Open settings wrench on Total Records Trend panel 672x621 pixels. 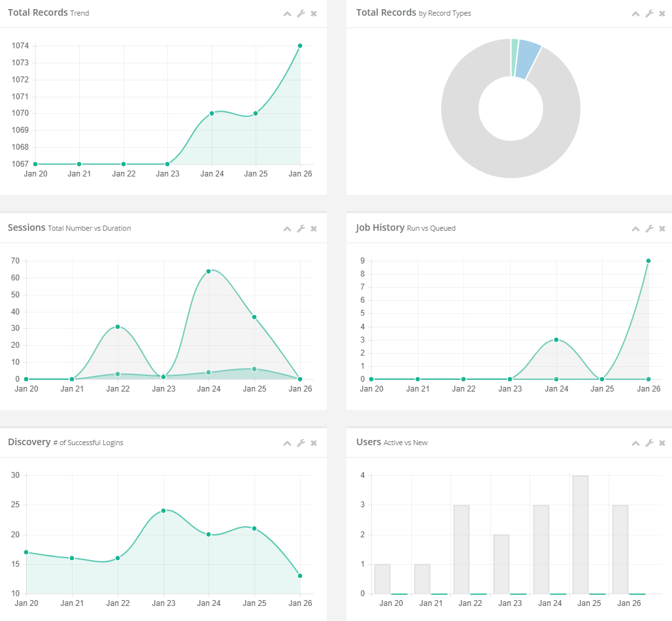301,14
